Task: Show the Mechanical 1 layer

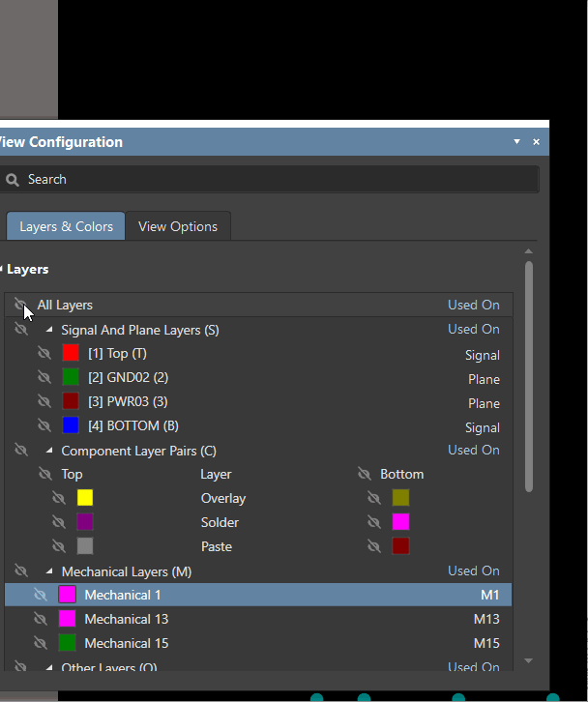Action: pos(41,595)
